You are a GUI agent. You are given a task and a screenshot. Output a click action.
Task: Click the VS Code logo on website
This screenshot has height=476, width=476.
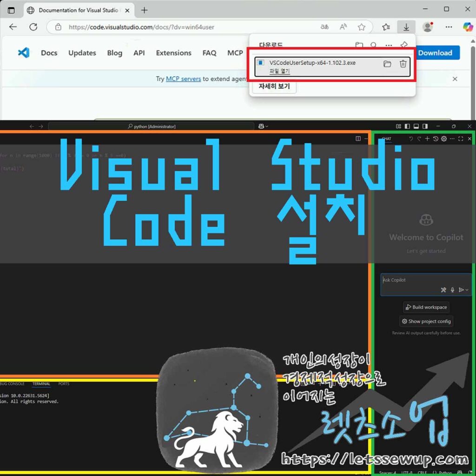pos(24,53)
